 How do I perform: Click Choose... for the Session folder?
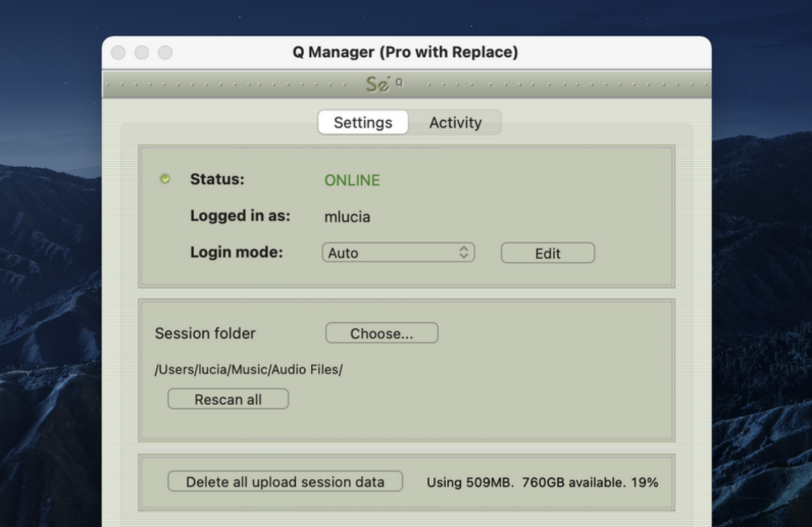pyautogui.click(x=382, y=333)
